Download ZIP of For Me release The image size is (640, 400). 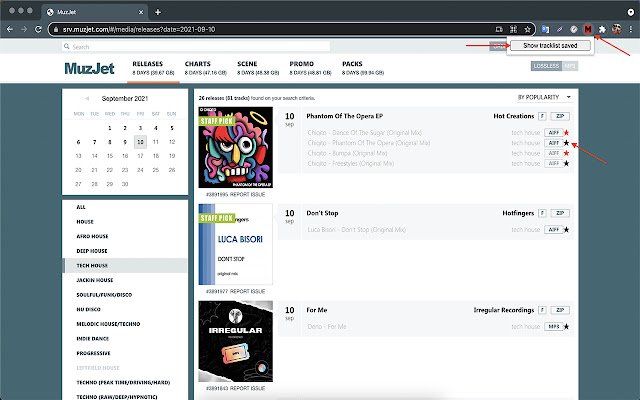(x=560, y=310)
